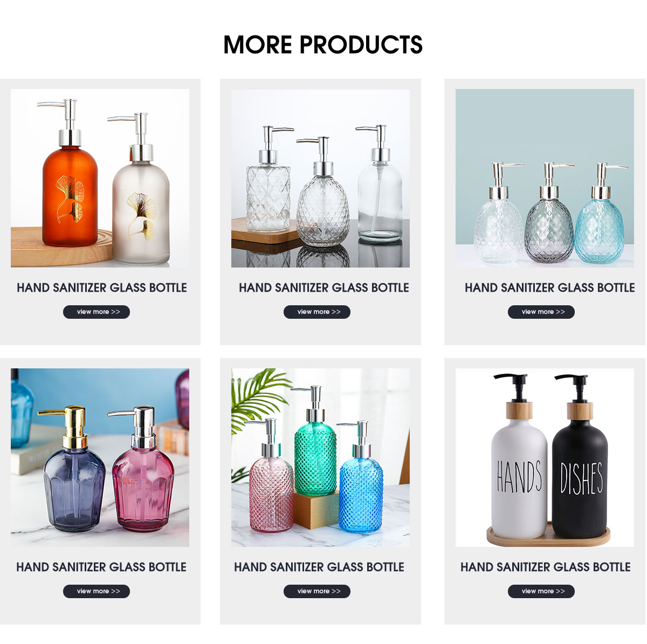Viewport: 647px width, 644px height.
Task: Click view more under purple and pink bottles
Action: [97, 591]
